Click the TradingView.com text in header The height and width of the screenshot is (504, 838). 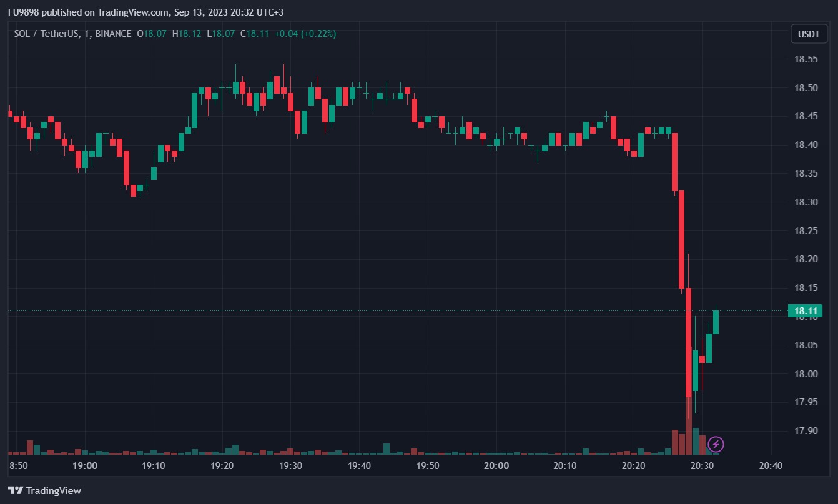pyautogui.click(x=133, y=12)
